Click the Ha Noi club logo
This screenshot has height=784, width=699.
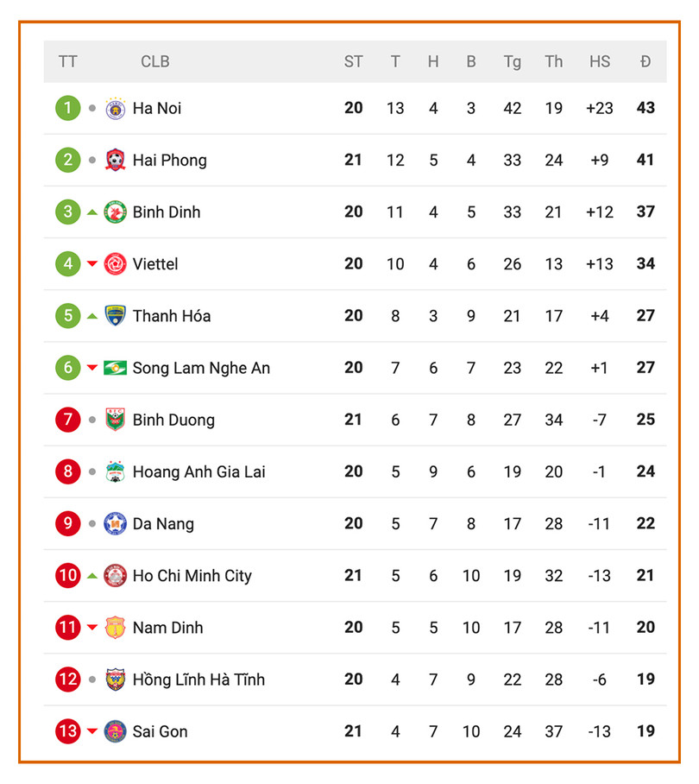[x=115, y=109]
